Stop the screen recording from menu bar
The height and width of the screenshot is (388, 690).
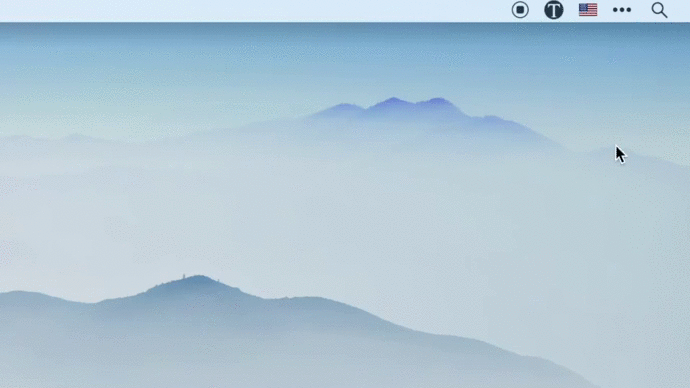coord(520,10)
